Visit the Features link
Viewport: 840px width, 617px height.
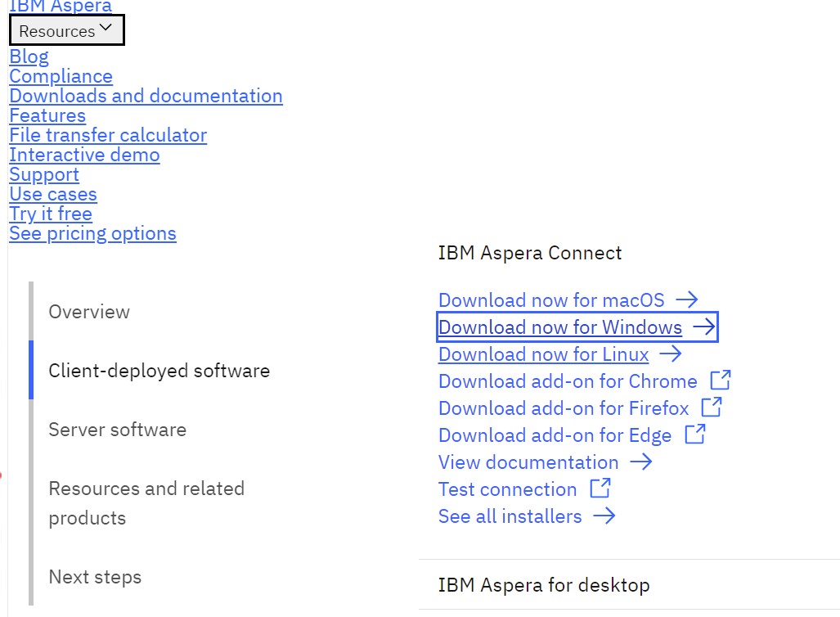(47, 115)
